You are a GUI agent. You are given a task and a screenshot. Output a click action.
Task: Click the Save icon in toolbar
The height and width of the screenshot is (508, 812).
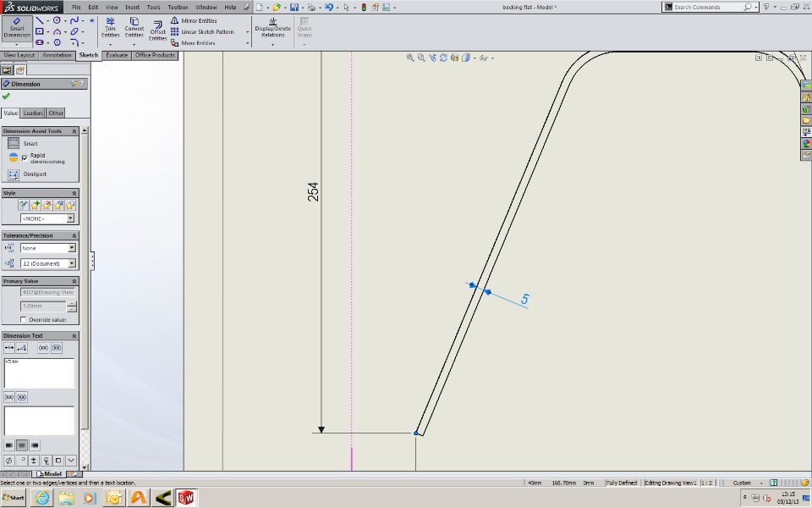pyautogui.click(x=294, y=8)
